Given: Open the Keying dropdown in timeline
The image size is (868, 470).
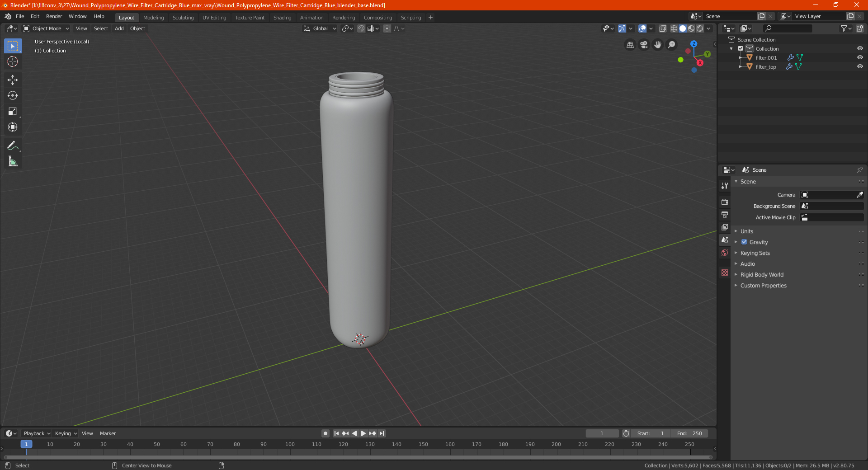Looking at the screenshot, I should [66, 433].
